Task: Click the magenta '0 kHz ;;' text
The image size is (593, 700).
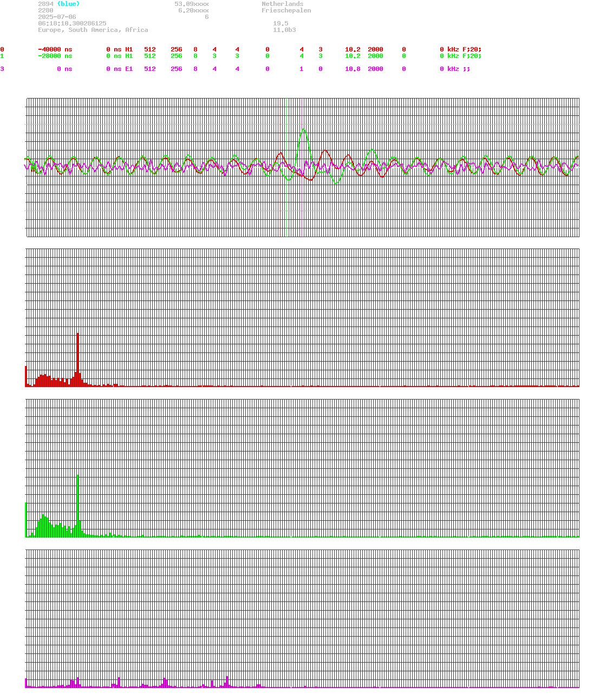Action: coord(455,69)
